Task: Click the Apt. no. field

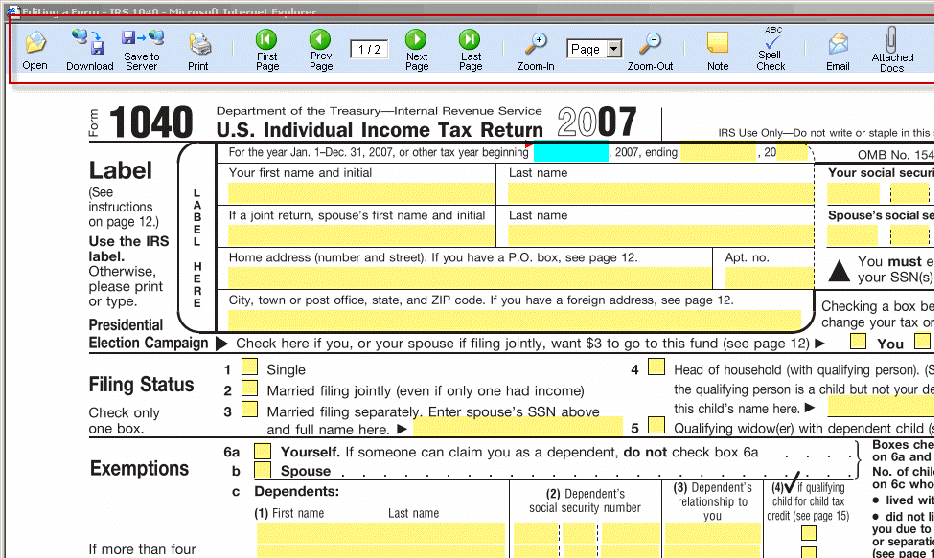Action: point(769,278)
